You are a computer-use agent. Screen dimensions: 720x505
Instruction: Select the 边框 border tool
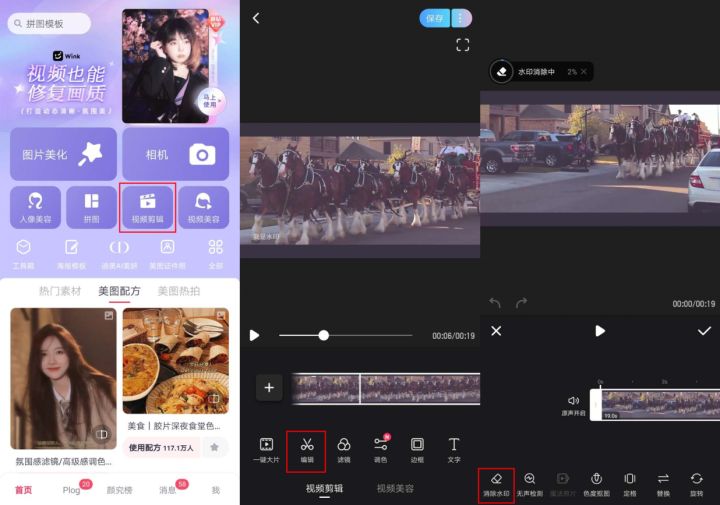417,450
